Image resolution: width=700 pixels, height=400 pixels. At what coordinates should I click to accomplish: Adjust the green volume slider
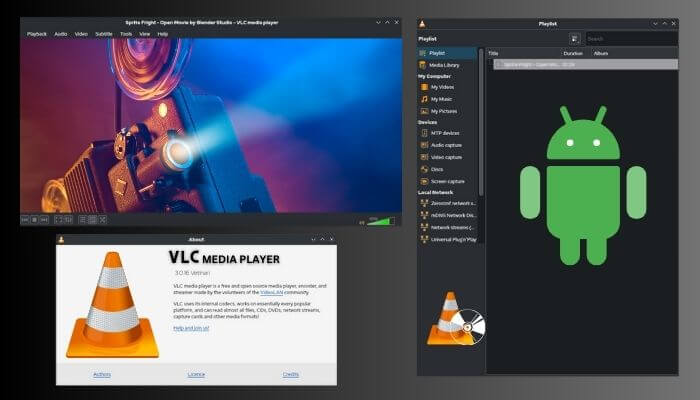[381, 220]
